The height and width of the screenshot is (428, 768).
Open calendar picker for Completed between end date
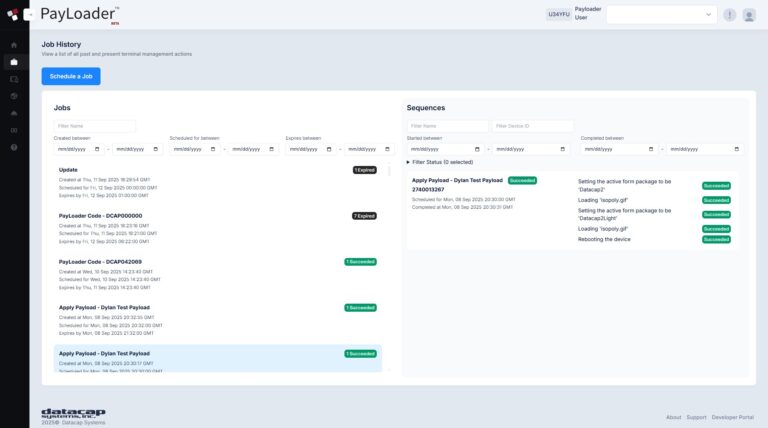[737, 149]
